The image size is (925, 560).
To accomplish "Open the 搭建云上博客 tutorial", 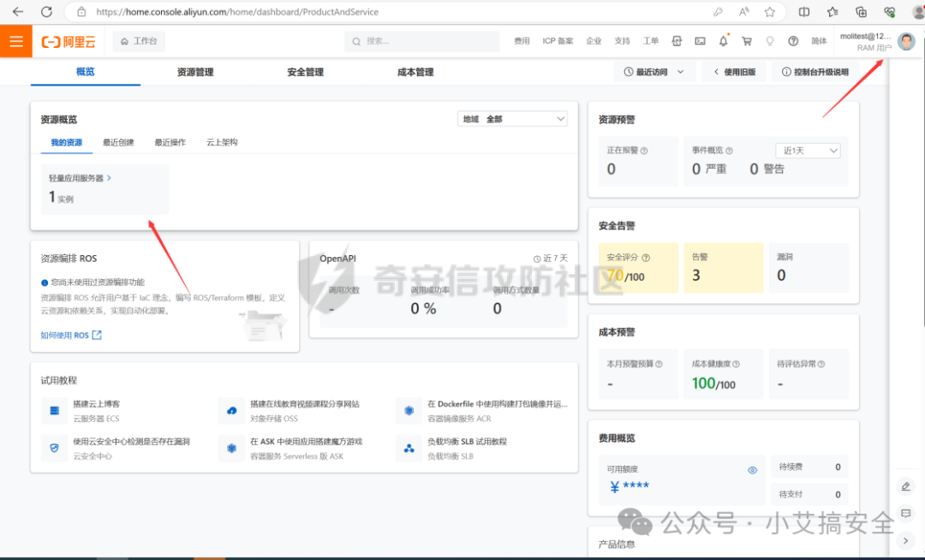I will (x=96, y=404).
